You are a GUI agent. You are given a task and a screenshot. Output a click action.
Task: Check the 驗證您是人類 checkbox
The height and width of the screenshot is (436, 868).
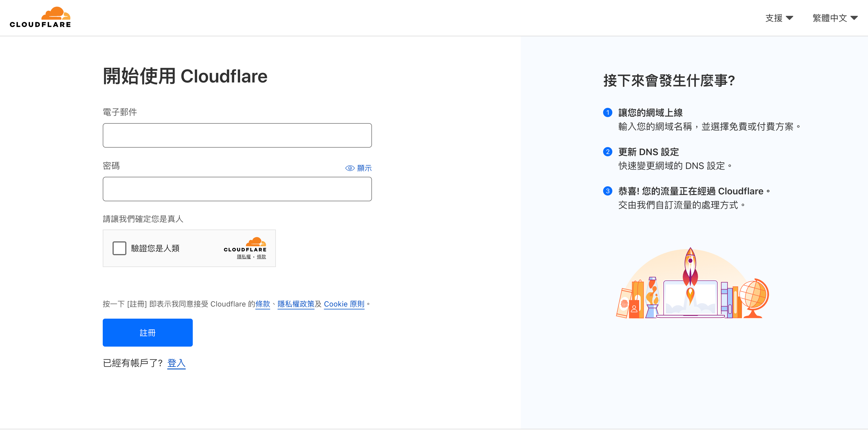[x=119, y=248]
